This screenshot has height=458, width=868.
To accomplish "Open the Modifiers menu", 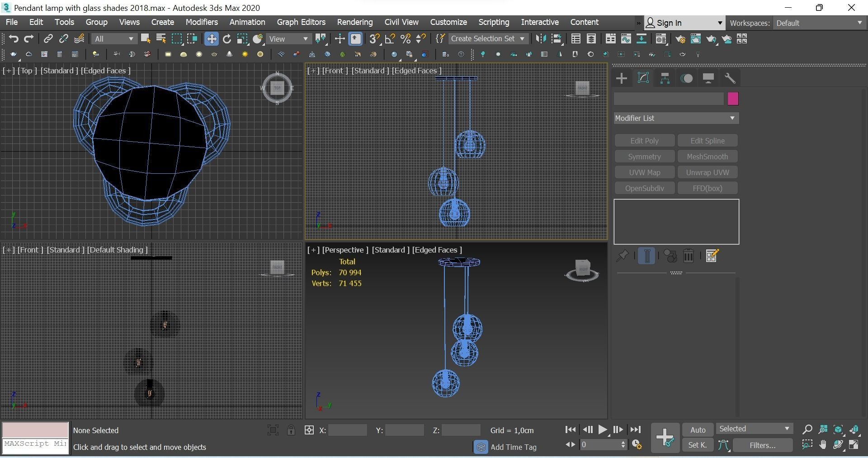I will click(x=202, y=22).
